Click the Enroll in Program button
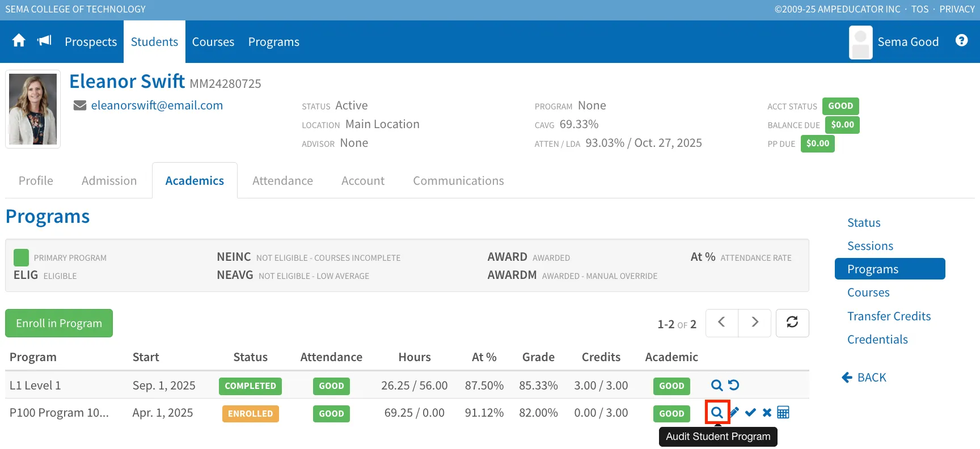Image resolution: width=980 pixels, height=449 pixels. 59,323
